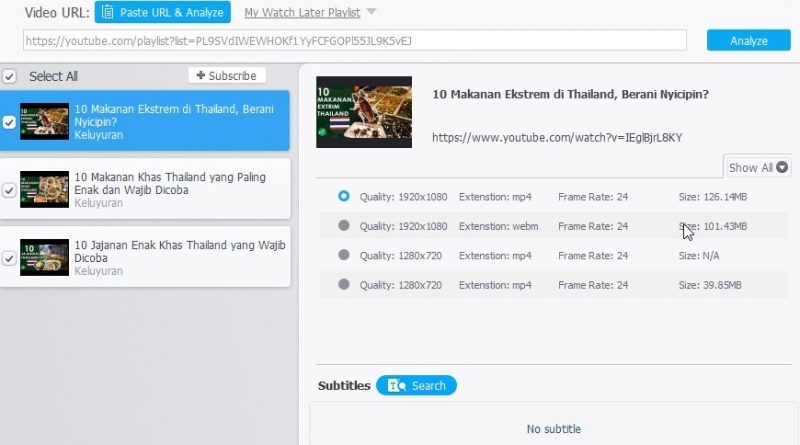Click the blue Analyze button

pos(748,41)
